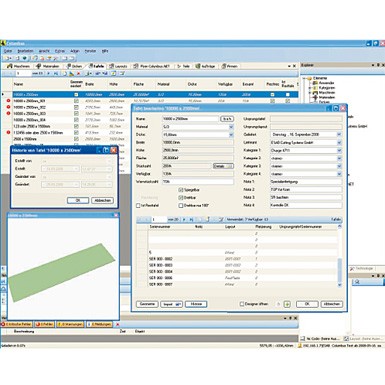Toggle Rechteck checkbox in selected table row
The width and height of the screenshot is (385, 385).
[x=272, y=94]
